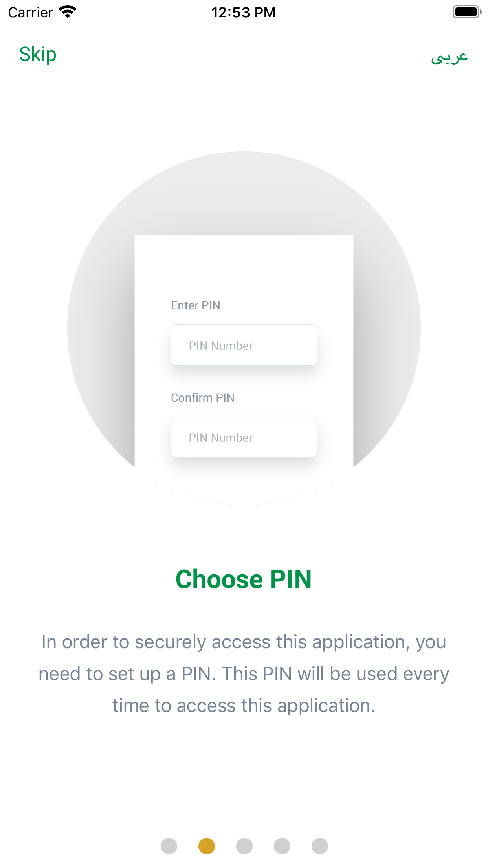488x868 pixels.
Task: Select the third page indicator dot
Action: [244, 846]
